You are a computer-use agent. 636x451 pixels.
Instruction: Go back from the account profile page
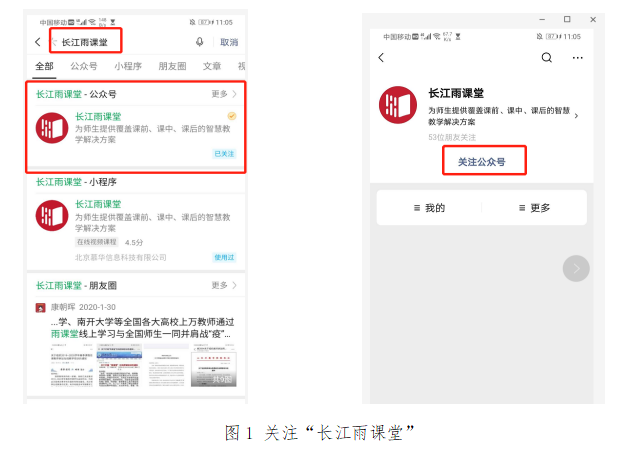point(381,58)
